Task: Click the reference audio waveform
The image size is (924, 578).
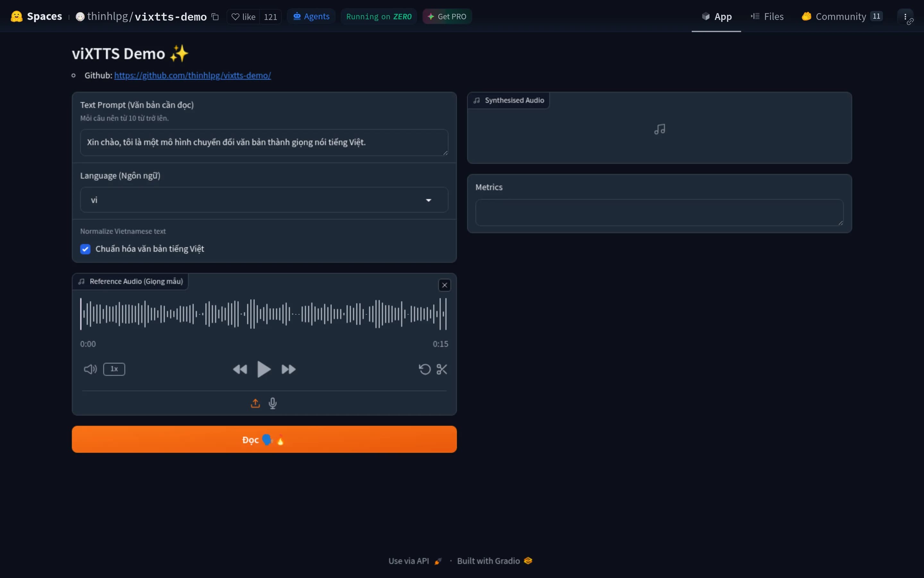Action: (263, 314)
